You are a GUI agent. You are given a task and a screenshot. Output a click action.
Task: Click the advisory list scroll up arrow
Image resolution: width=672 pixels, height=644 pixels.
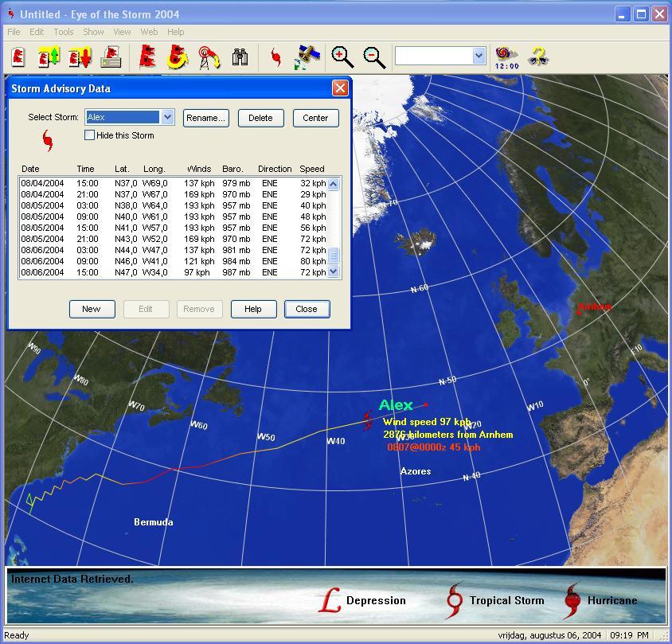tap(334, 184)
